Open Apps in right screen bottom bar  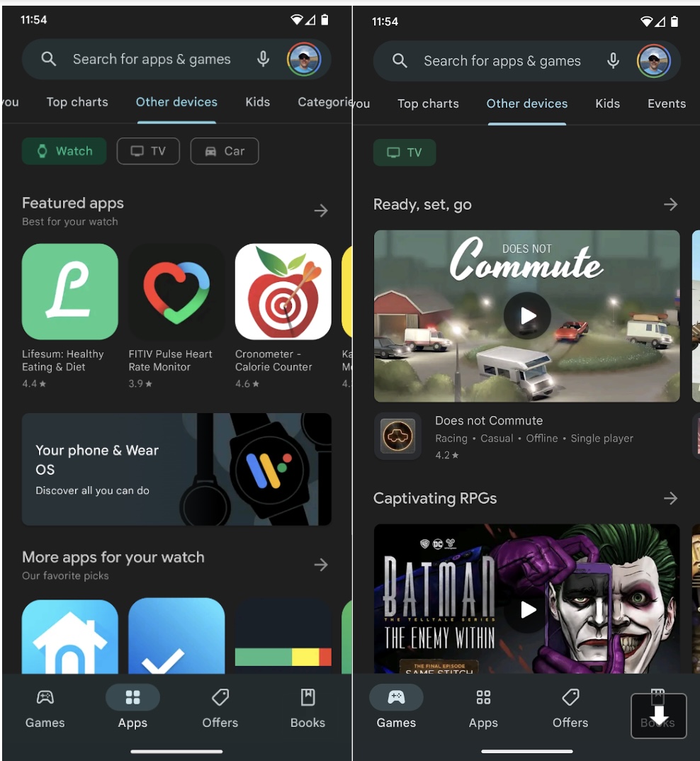coord(483,709)
